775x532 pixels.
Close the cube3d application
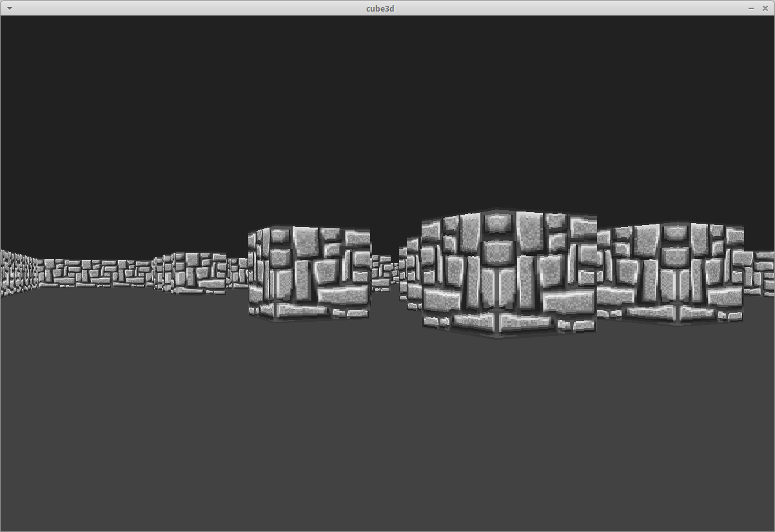(x=767, y=8)
